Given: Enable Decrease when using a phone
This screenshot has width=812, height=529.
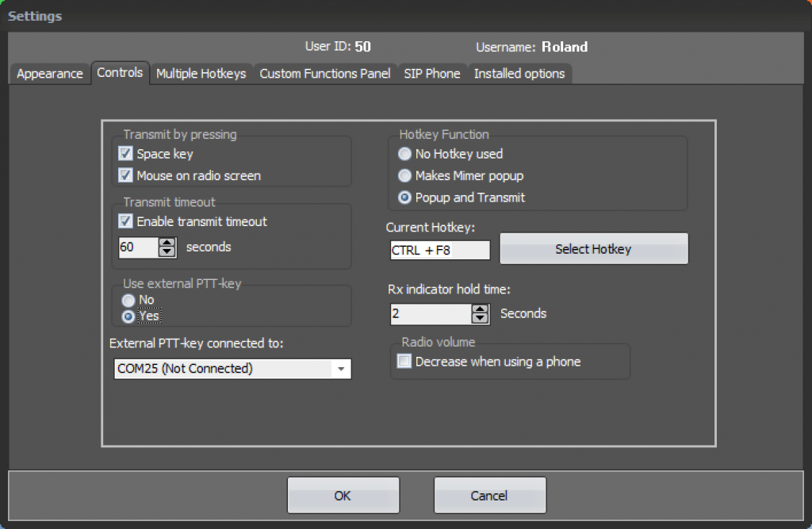Looking at the screenshot, I should (x=404, y=361).
